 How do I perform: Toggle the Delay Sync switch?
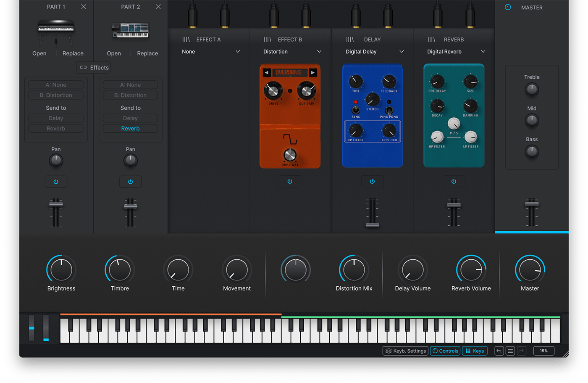(x=356, y=110)
